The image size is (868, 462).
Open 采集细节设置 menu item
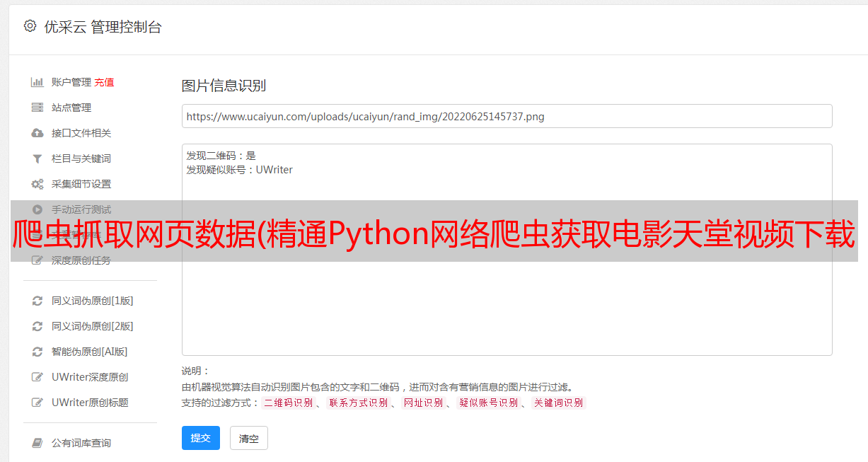(x=81, y=184)
